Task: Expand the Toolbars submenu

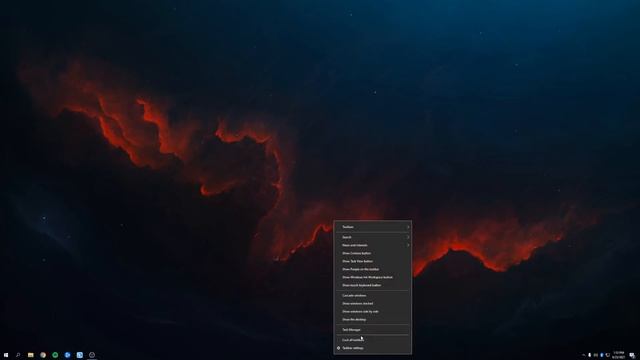Action: 373,227
